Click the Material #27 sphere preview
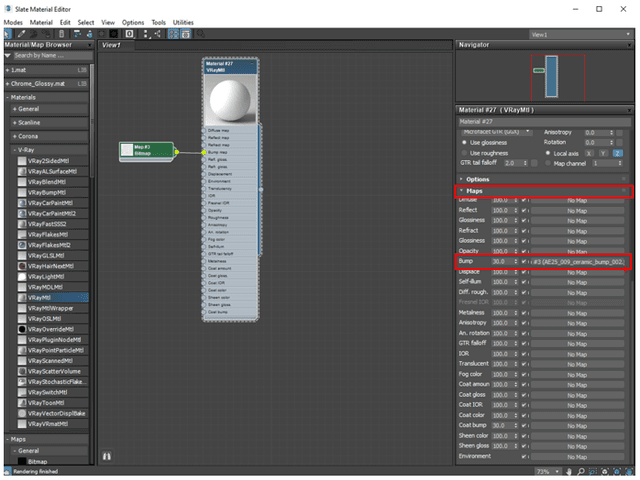This screenshot has width=640, height=480. pyautogui.click(x=230, y=100)
